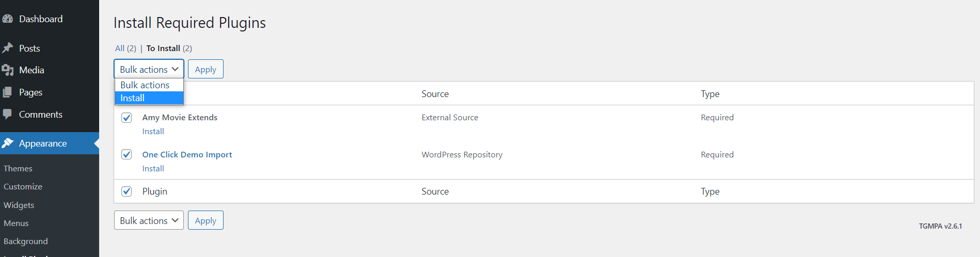Click the Posts pushpin icon
Screen dimensions: 980x257
click(8, 48)
